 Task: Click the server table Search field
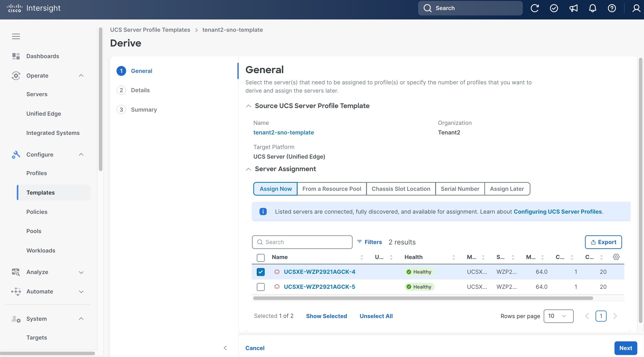click(302, 242)
